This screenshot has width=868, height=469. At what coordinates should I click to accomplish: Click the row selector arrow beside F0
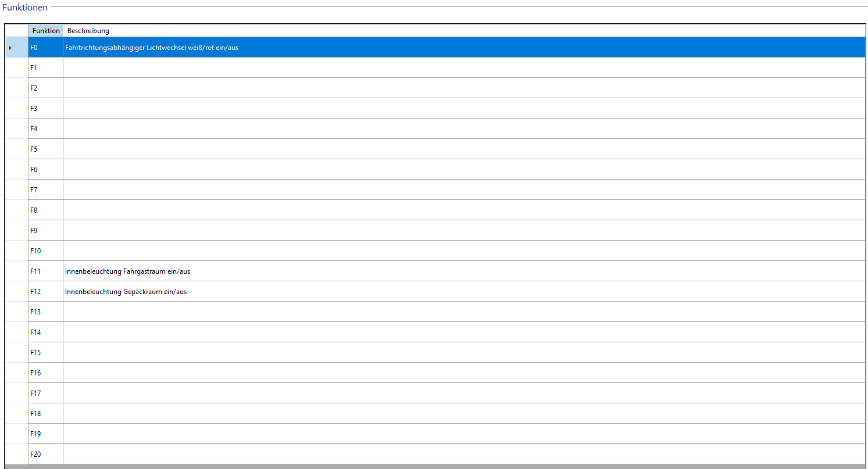10,48
